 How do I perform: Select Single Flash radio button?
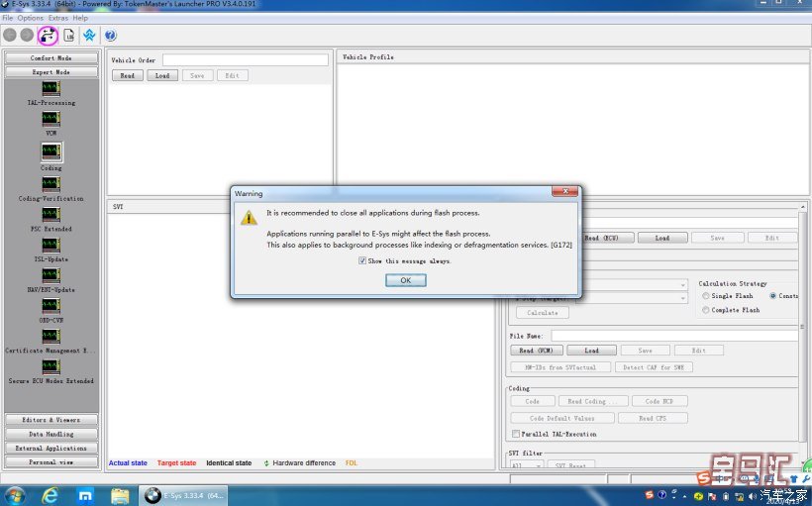(x=706, y=296)
